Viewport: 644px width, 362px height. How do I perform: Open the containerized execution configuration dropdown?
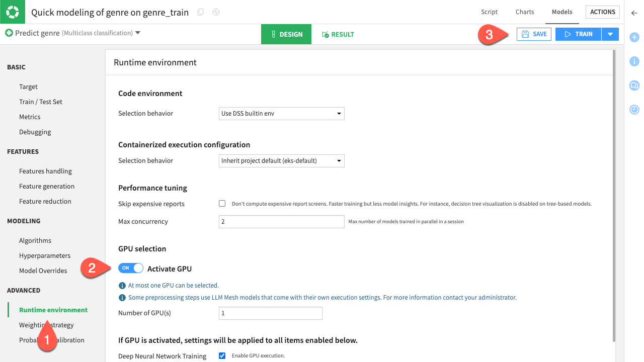pos(281,160)
